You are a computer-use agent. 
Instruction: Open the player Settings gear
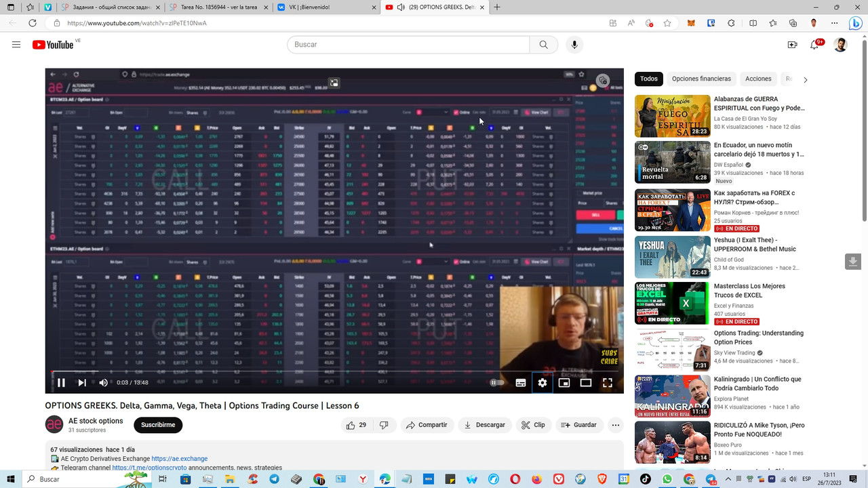[542, 382]
